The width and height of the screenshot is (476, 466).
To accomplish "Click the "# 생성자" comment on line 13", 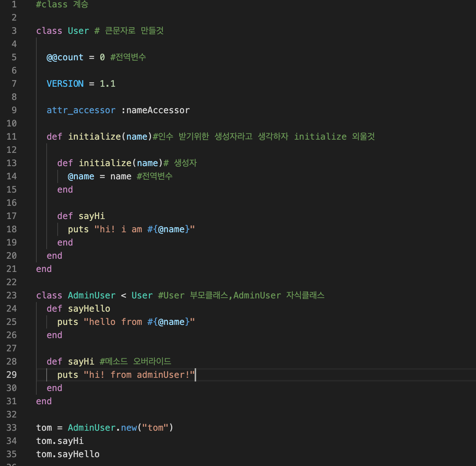I will (x=180, y=163).
